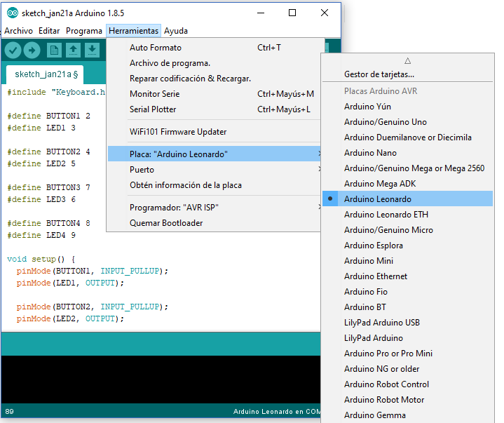Minimize the Arduino window

[261, 13]
